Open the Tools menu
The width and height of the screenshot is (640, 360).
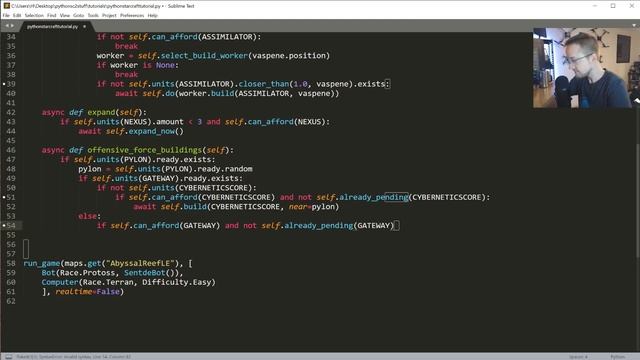tap(93, 16)
